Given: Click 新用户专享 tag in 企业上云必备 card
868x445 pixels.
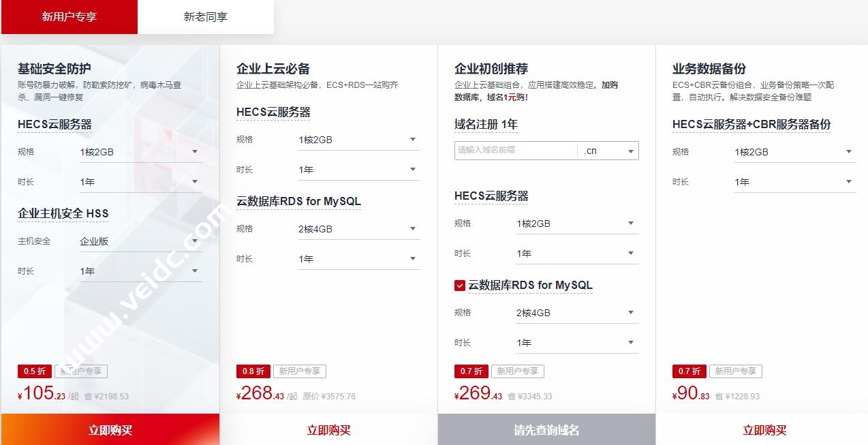Looking at the screenshot, I should 300,371.
